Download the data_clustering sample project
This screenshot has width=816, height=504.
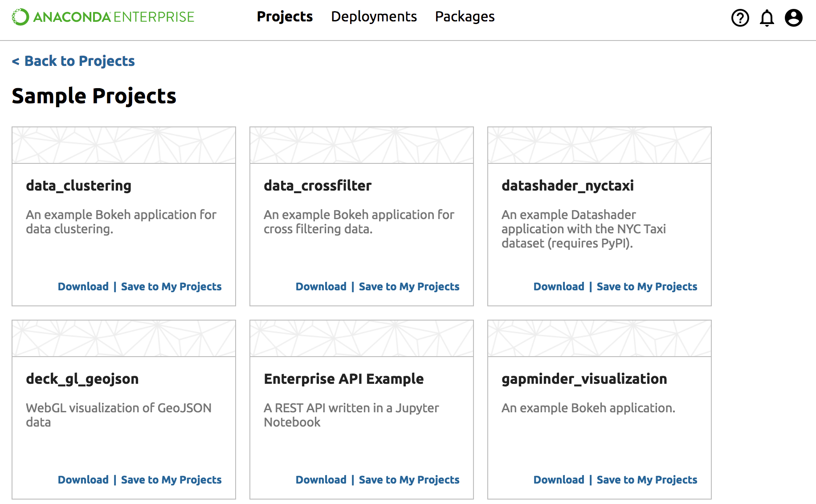83,286
